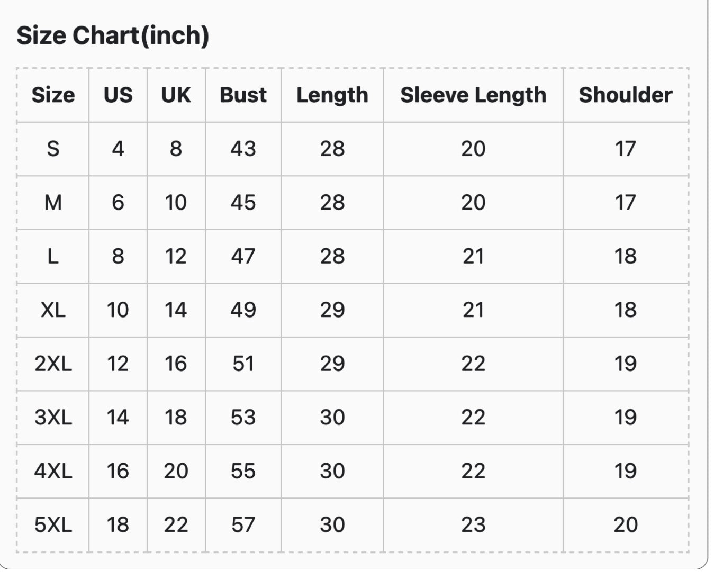
Task: Select the 3XL size row label
Action: pyautogui.click(x=53, y=418)
